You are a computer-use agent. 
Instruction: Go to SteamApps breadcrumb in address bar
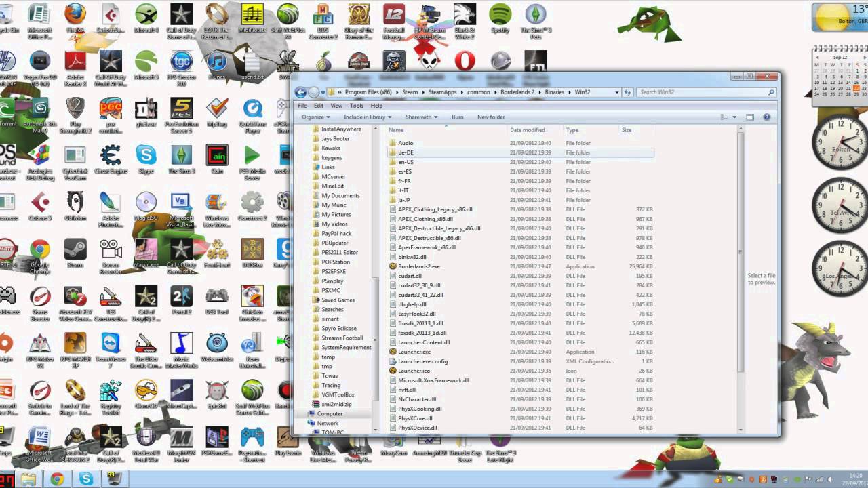(x=441, y=92)
